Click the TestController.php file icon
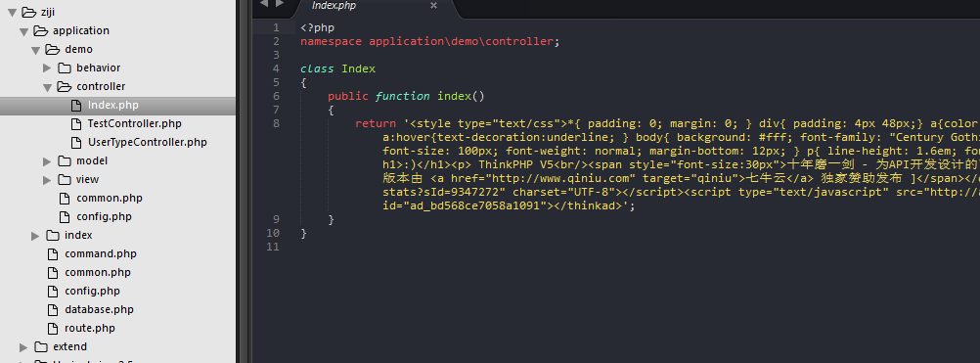 tap(76, 123)
